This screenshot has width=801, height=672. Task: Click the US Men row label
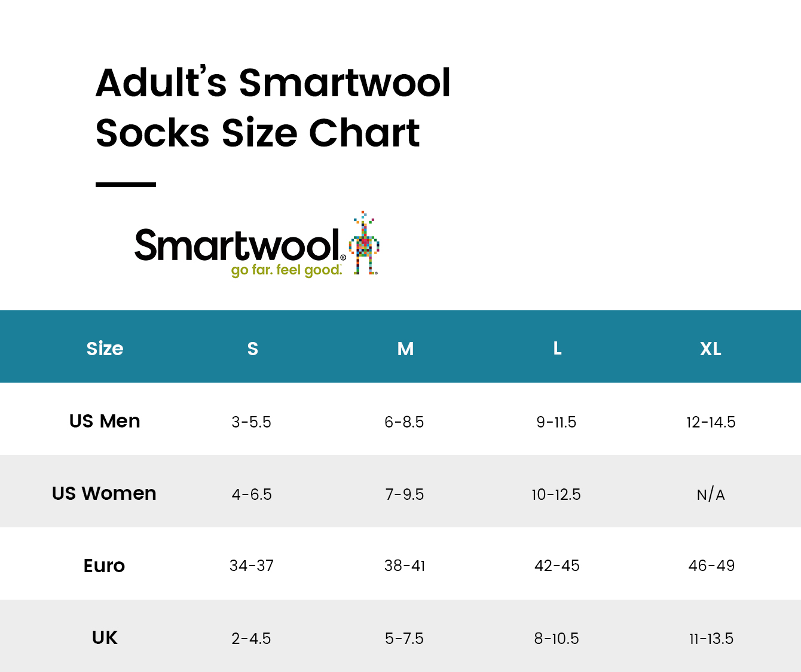[x=105, y=421]
